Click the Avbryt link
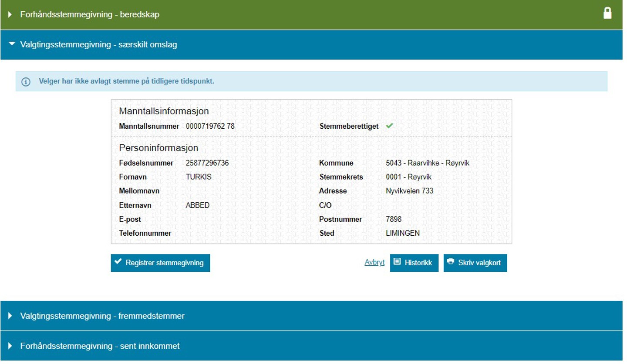 coord(374,263)
